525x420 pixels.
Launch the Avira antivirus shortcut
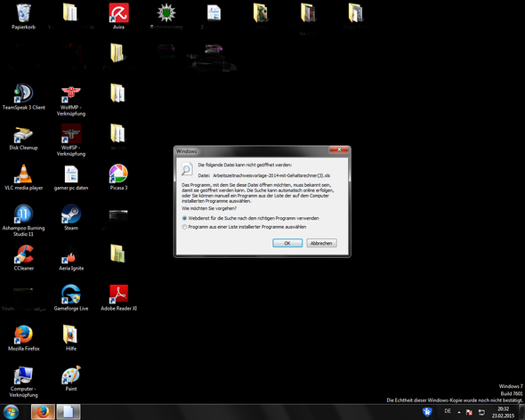[118, 16]
